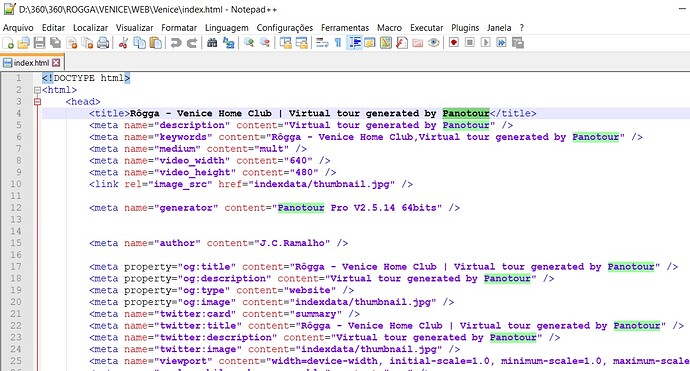Open the Janela menu
The height and width of the screenshot is (371, 690).
[499, 28]
